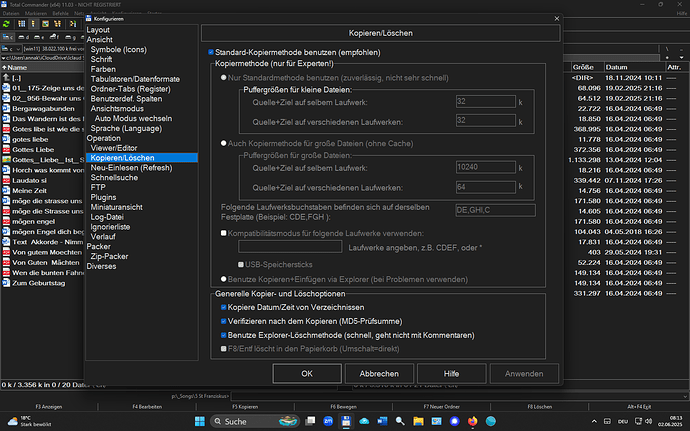Click the invert selection toolbar icon
The width and height of the screenshot is (690, 431).
click(x=73, y=24)
